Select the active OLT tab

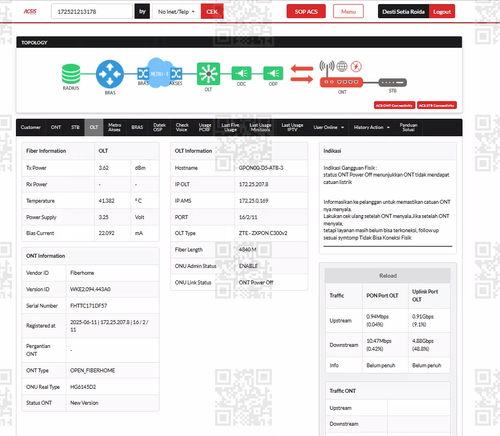coord(94,127)
